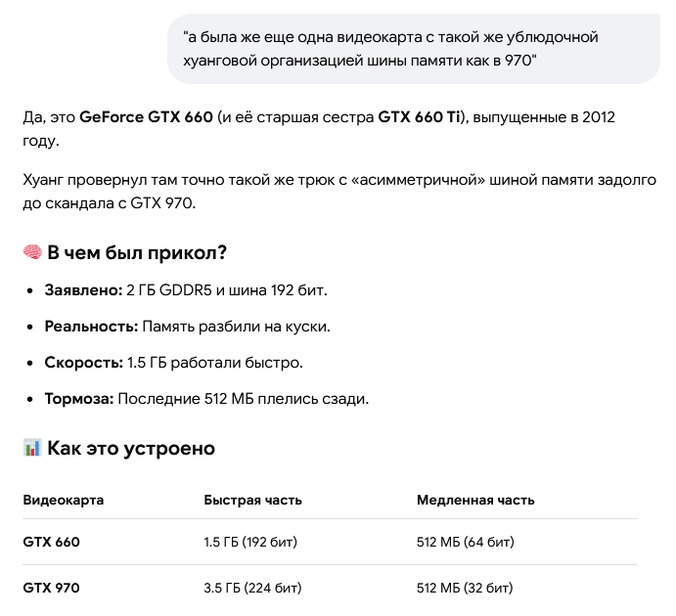Screen dimensions: 676x616
Task: Click the '3.5 ГБ (224 бит)' cell
Action: coord(252,588)
